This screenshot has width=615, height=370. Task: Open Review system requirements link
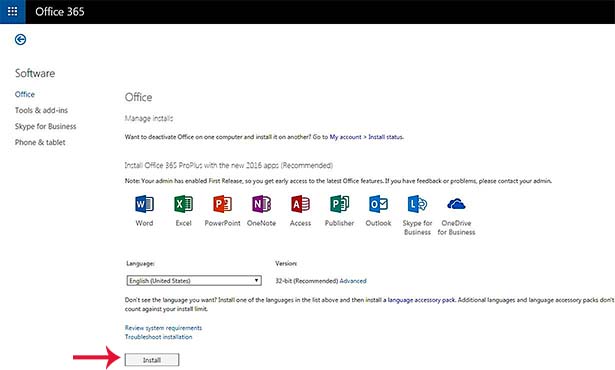click(x=163, y=328)
